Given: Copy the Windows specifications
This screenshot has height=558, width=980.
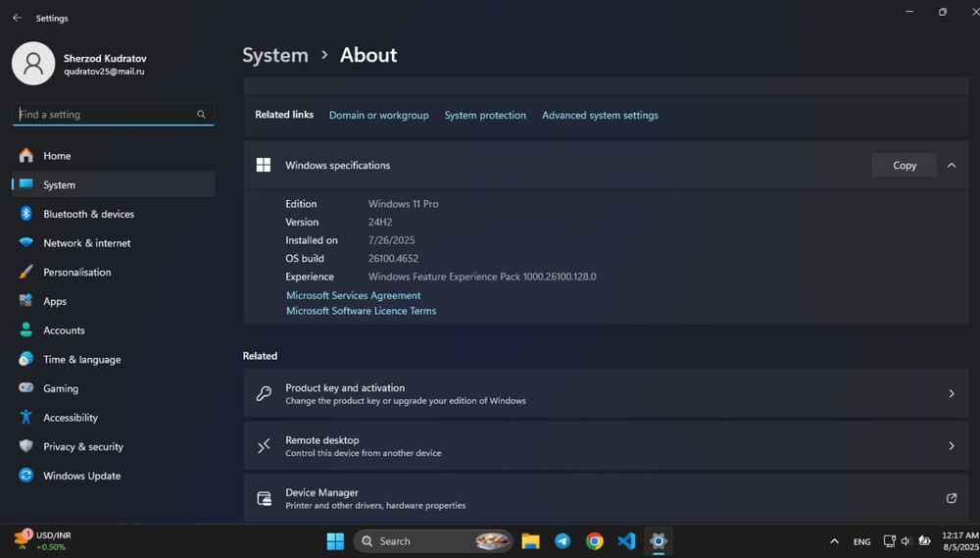Looking at the screenshot, I should (x=904, y=165).
